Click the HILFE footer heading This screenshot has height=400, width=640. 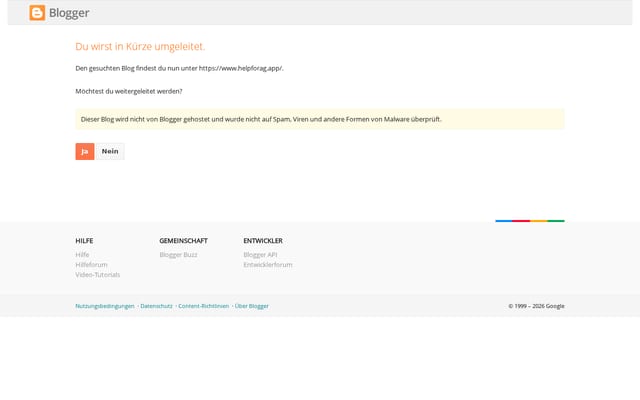[x=84, y=241]
